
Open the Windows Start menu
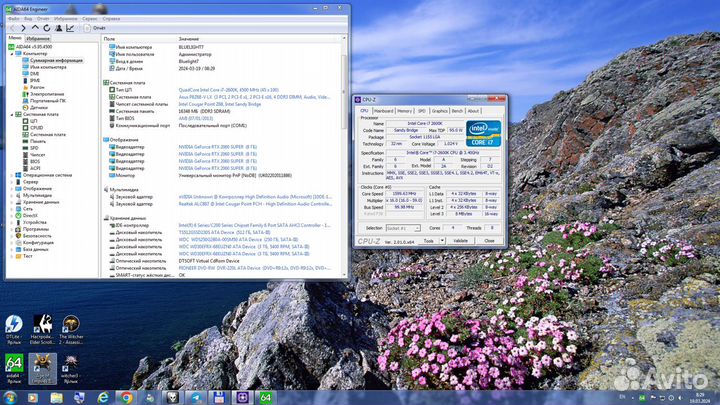click(x=9, y=398)
